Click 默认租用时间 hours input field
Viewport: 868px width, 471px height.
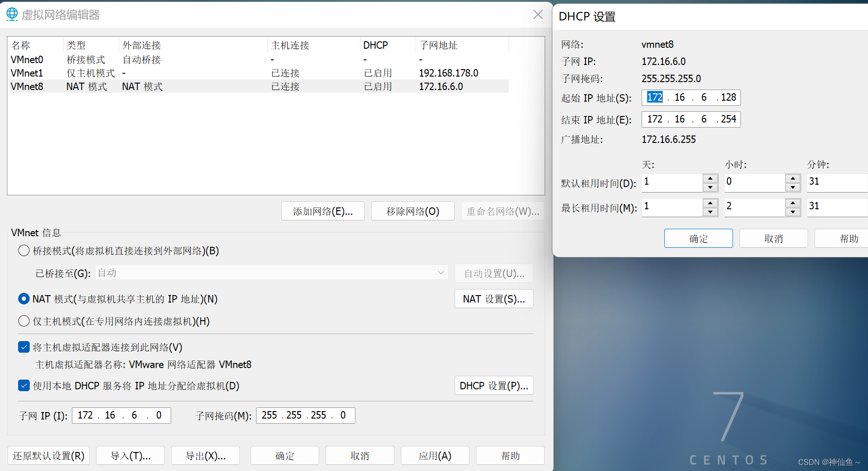pyautogui.click(x=755, y=182)
